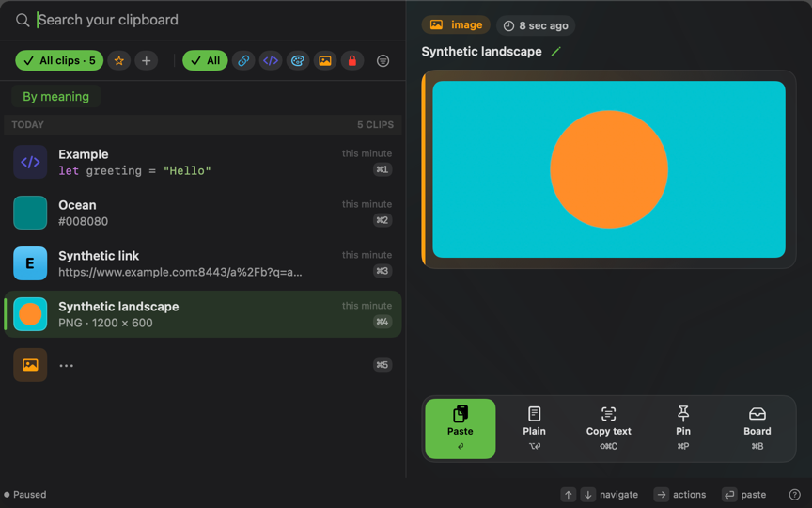
Task: Click the ⌘4 shortcut badge
Action: 383,322
